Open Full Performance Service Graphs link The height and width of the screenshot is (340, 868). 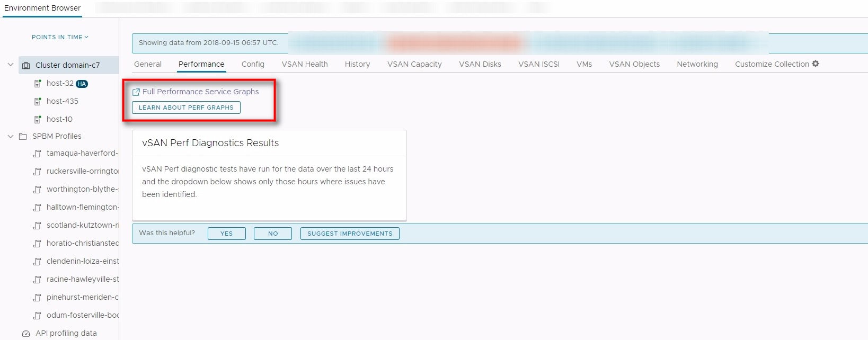(x=200, y=92)
